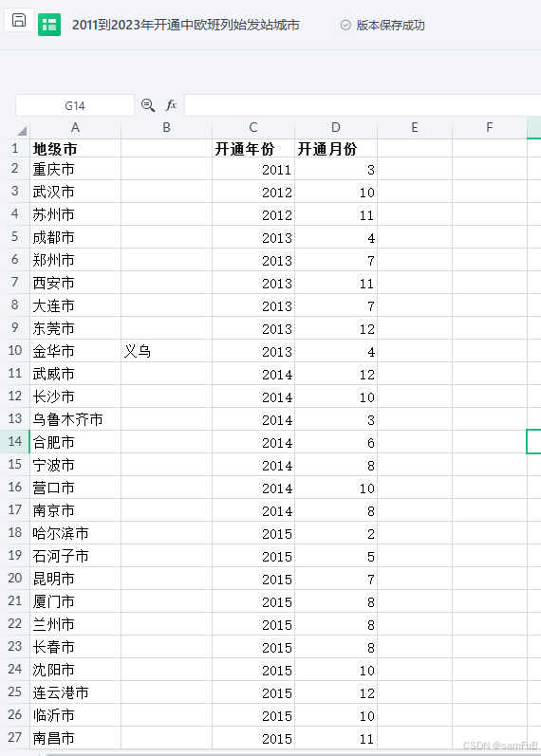Click the 重庆市 cell
The height and width of the screenshot is (756, 541).
(75, 169)
